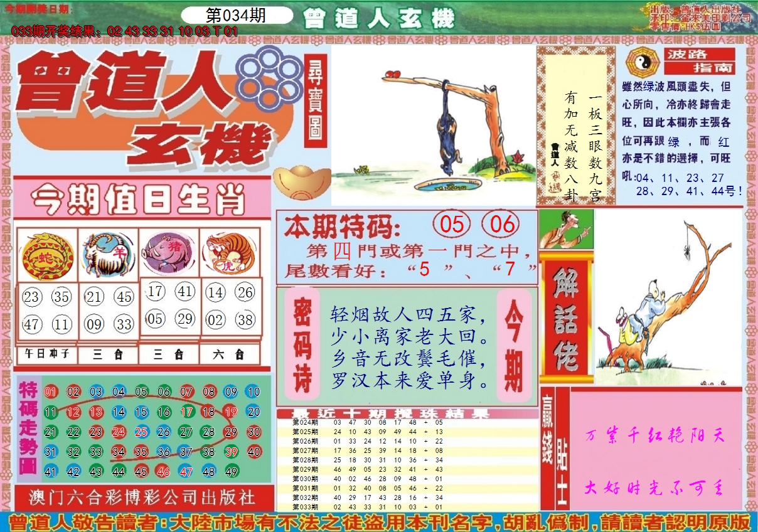758x532 pixels.
Task: Click the 第034期 issue label
Action: click(235, 16)
